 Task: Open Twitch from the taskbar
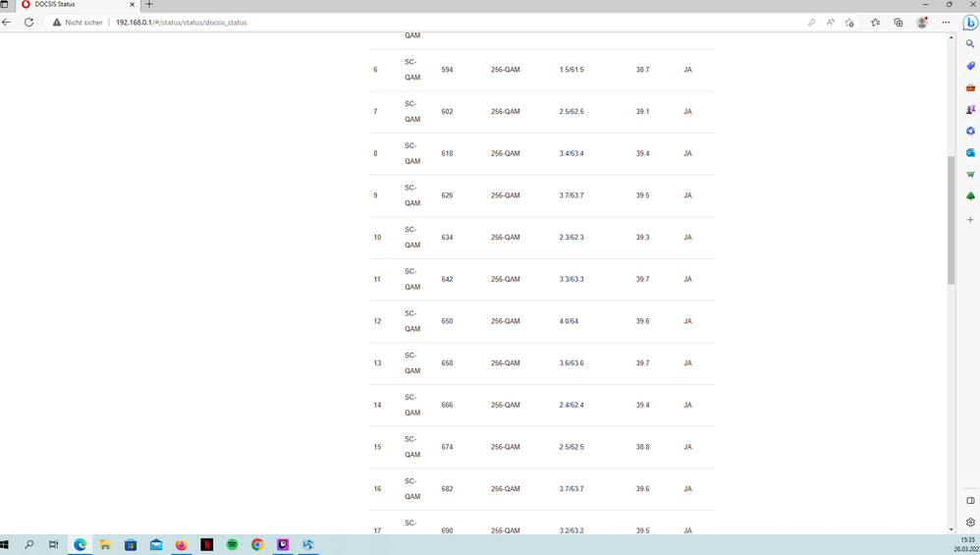(x=283, y=545)
